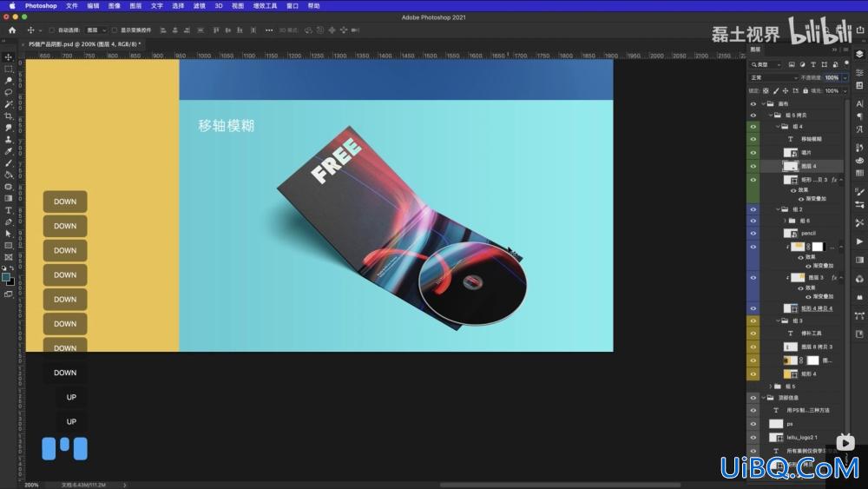Viewport: 868px width, 489px height.
Task: Click the align left edges icon
Action: tap(163, 30)
